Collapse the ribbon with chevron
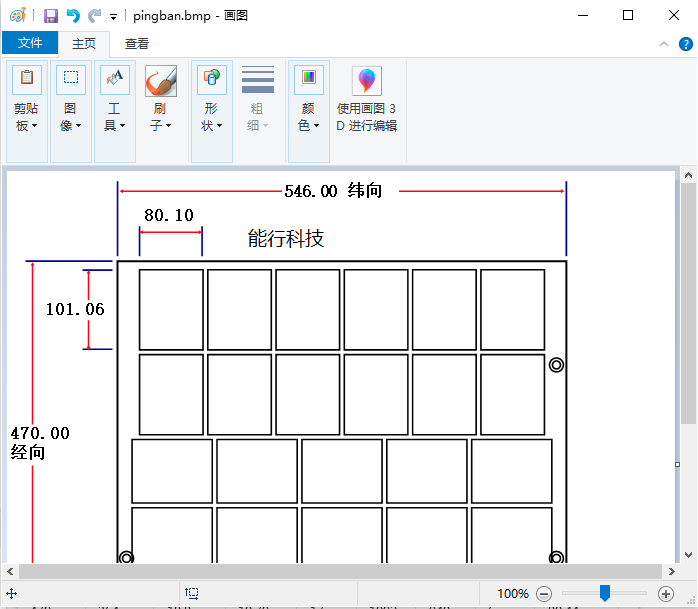 coord(664,44)
